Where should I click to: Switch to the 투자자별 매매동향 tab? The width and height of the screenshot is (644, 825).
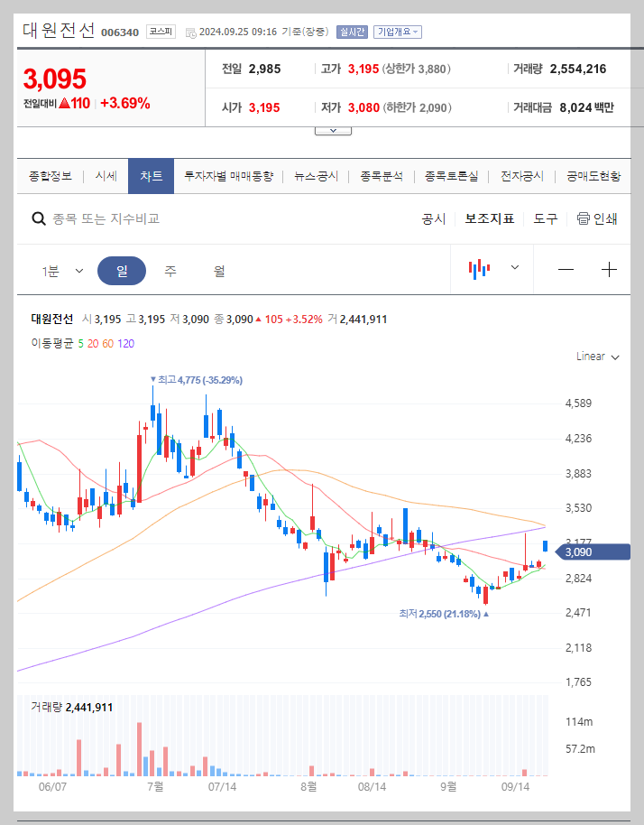tap(225, 176)
